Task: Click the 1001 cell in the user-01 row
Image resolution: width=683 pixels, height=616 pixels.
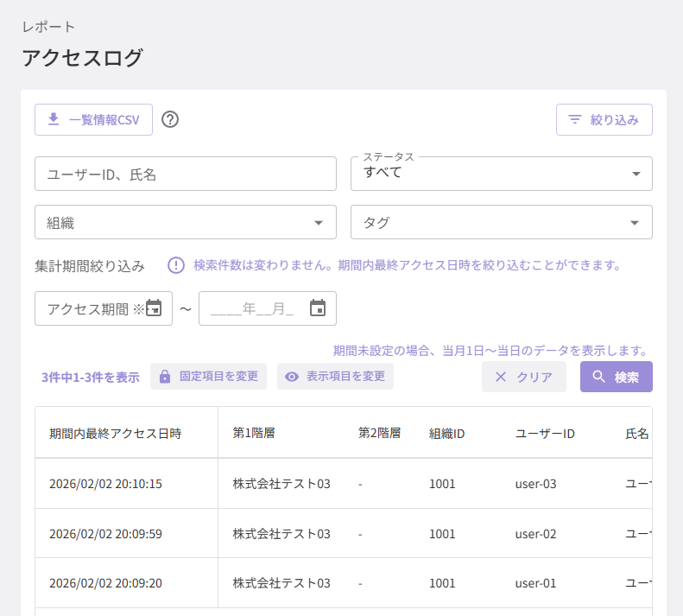Action: pyautogui.click(x=442, y=583)
